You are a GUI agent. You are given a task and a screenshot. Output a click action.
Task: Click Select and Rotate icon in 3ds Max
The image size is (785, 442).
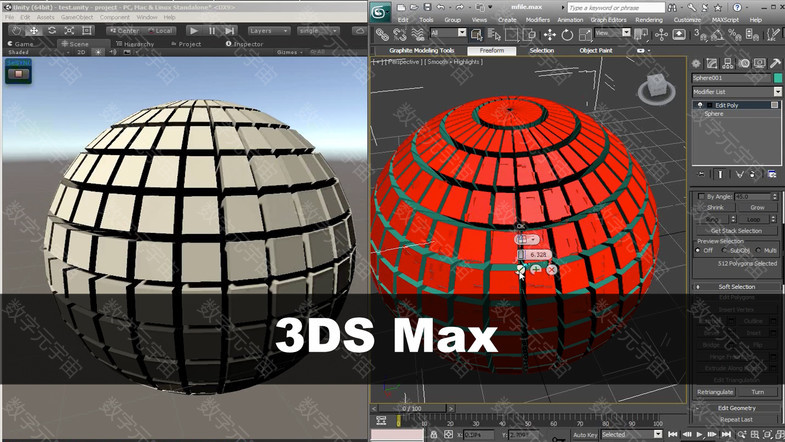567,34
